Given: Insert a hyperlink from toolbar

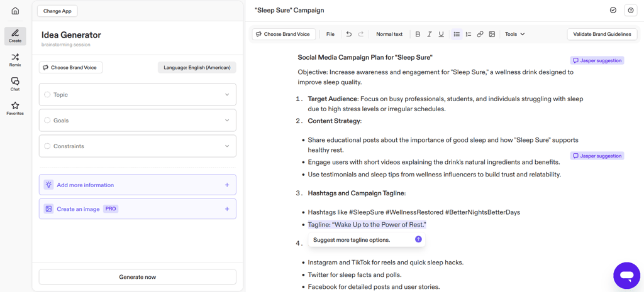Looking at the screenshot, I should click(x=480, y=35).
